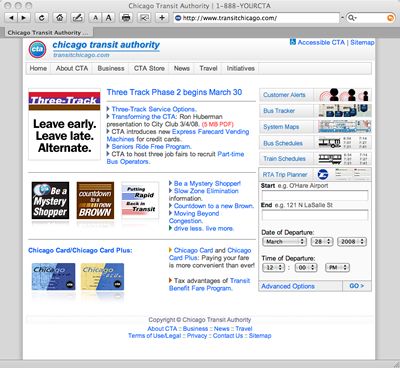This screenshot has width=400, height=368.
Task: Open the Accessible CTA link
Action: click(x=321, y=42)
